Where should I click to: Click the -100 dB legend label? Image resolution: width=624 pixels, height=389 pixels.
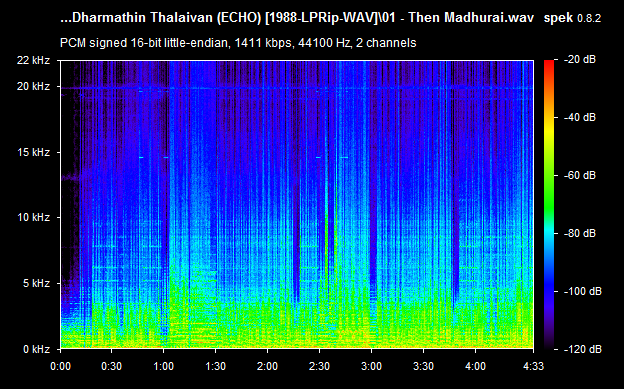(x=583, y=291)
